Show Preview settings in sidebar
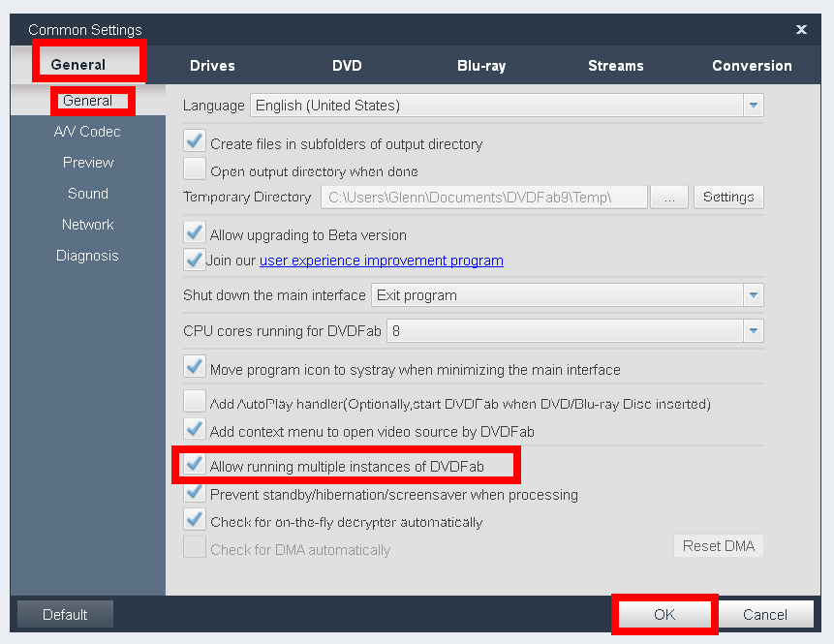Image resolution: width=834 pixels, height=644 pixels. 88,162
